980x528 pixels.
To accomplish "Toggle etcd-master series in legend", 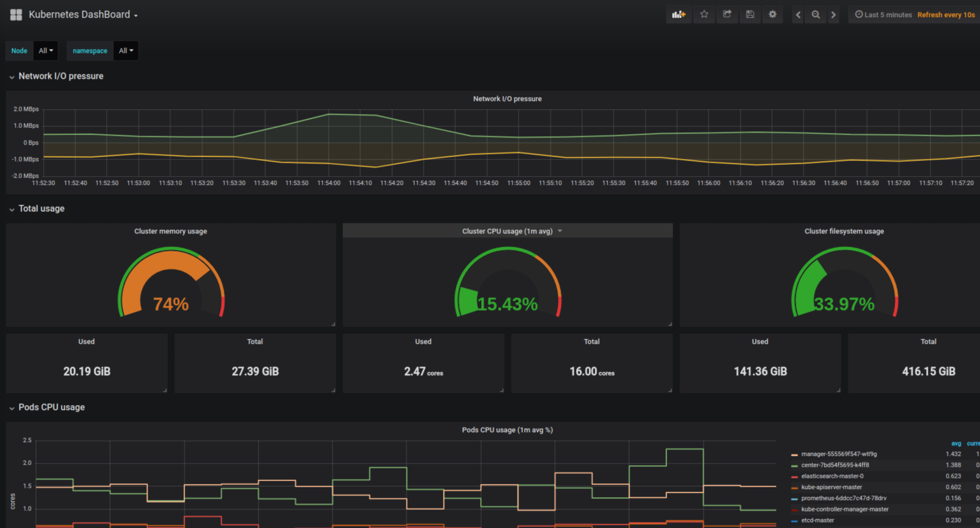I will [818, 520].
